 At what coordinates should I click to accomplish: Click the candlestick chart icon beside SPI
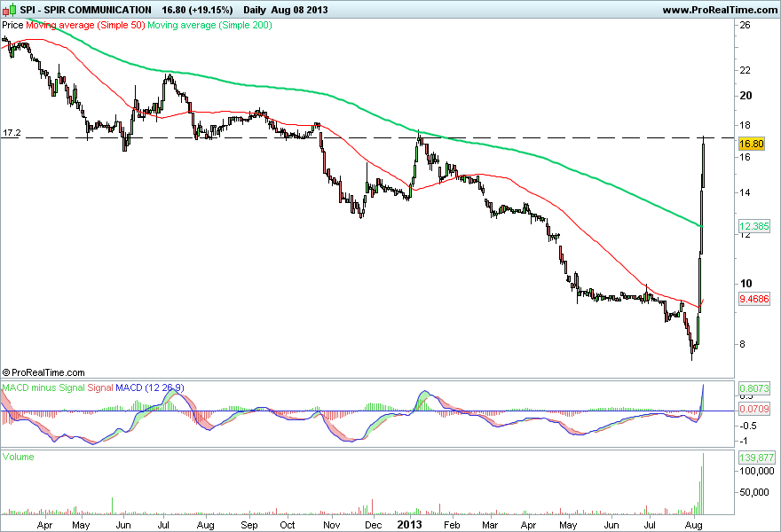[x=10, y=10]
